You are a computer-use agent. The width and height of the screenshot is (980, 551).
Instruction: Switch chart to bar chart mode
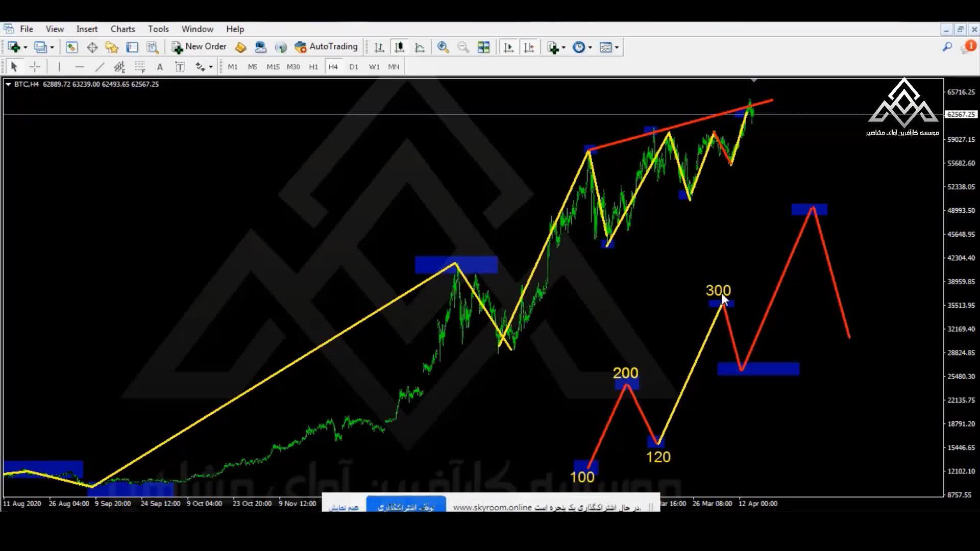click(379, 47)
